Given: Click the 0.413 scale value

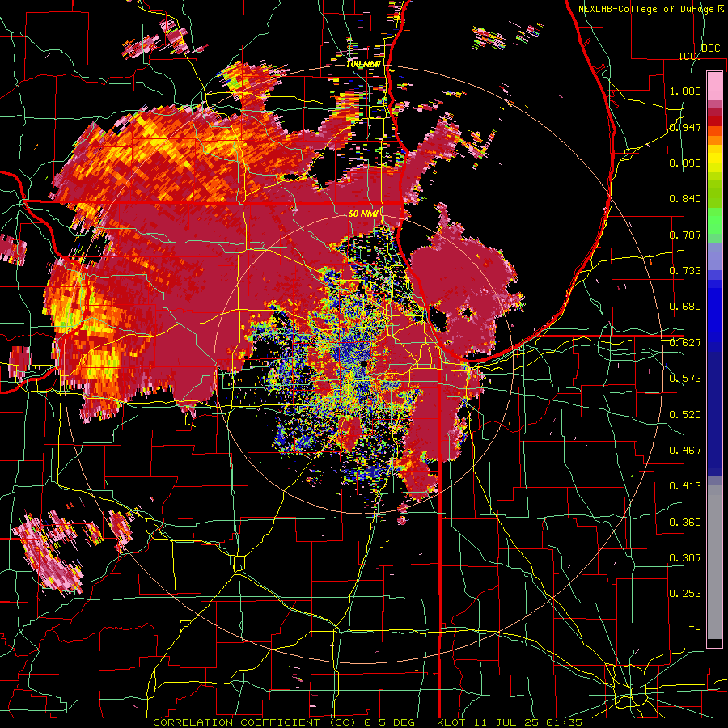Looking at the screenshot, I should (x=685, y=486).
